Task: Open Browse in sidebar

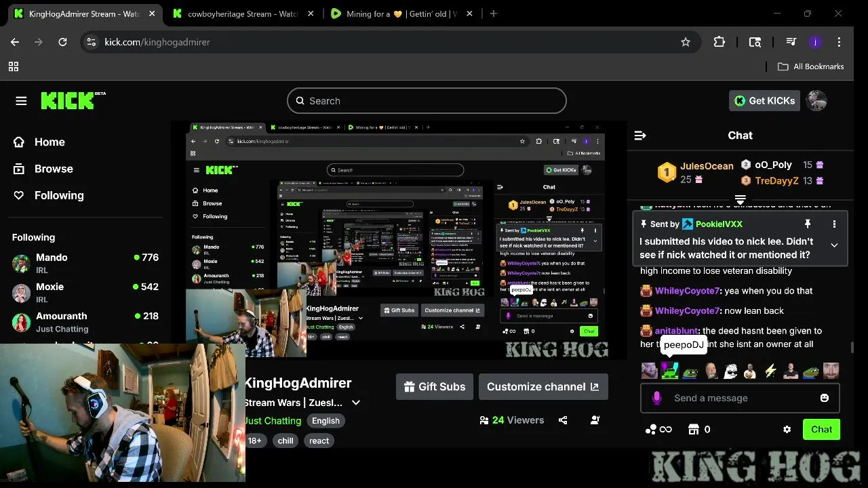Action: (x=44, y=169)
